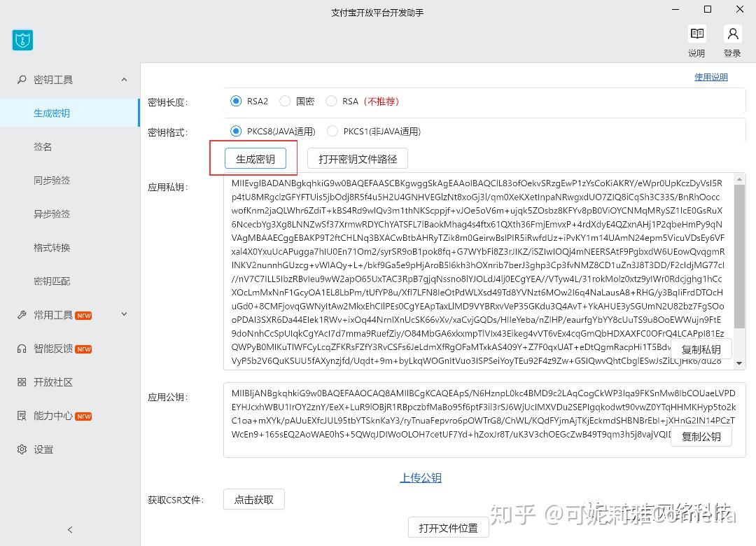Click the 获取CSR文件 label
The height and width of the screenshot is (546, 756).
tap(176, 500)
